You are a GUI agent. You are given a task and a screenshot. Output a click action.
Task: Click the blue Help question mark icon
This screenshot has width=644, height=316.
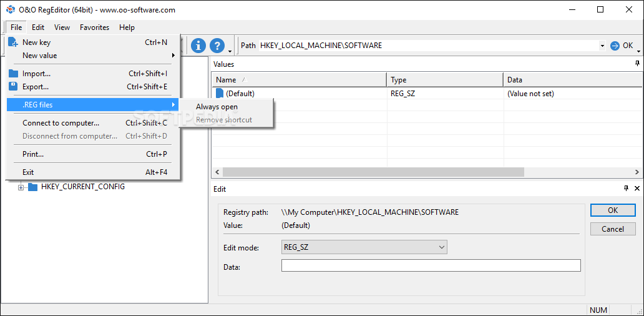[217, 45]
